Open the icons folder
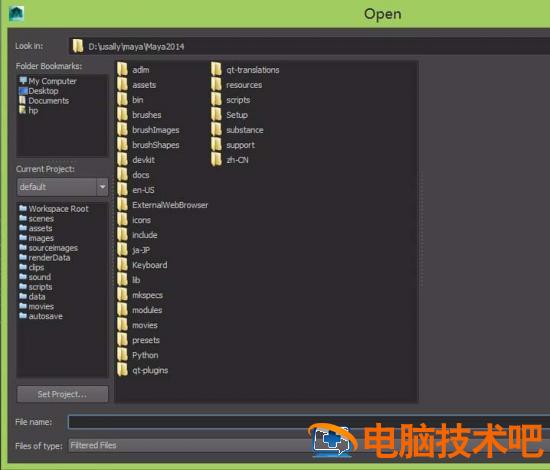This screenshot has width=550, height=470. 134,220
